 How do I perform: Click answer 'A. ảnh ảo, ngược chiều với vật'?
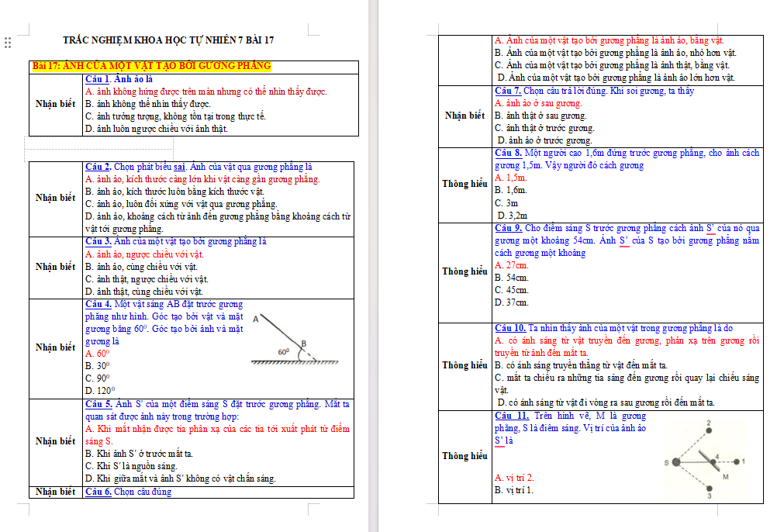click(x=145, y=254)
